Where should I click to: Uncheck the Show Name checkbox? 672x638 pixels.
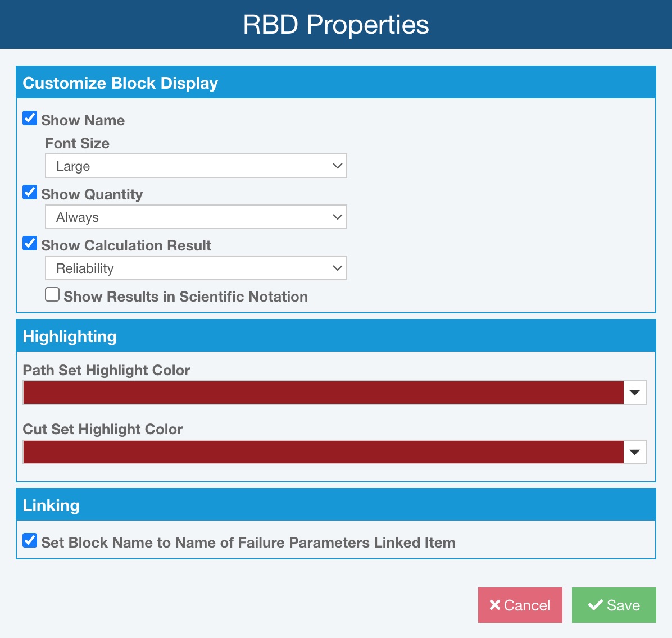point(30,119)
